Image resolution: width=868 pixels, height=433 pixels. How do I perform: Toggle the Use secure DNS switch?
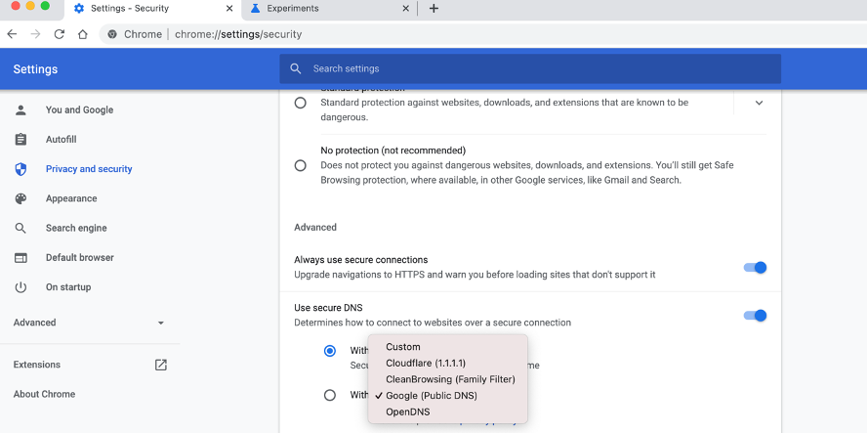pos(755,316)
